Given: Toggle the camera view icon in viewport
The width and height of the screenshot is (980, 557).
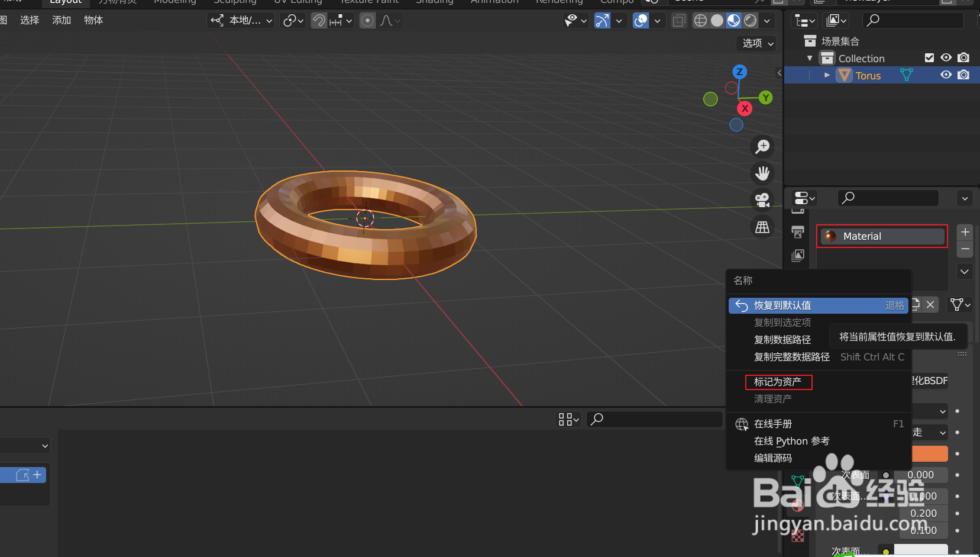Looking at the screenshot, I should coord(762,200).
